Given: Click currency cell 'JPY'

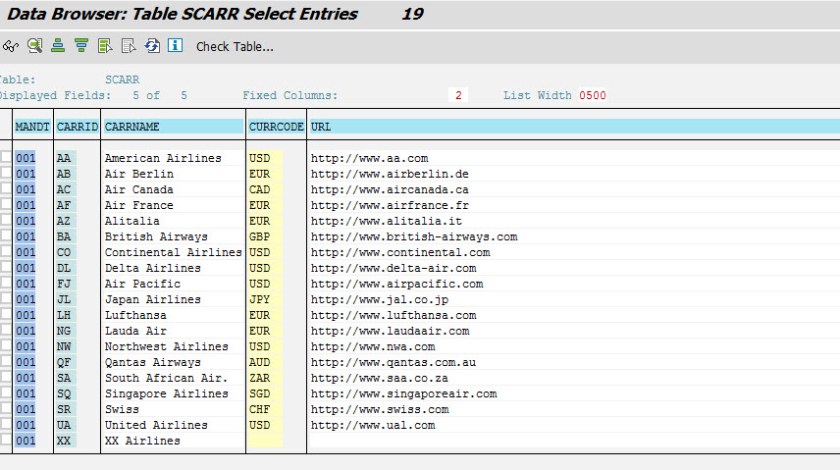Looking at the screenshot, I should (x=259, y=299).
